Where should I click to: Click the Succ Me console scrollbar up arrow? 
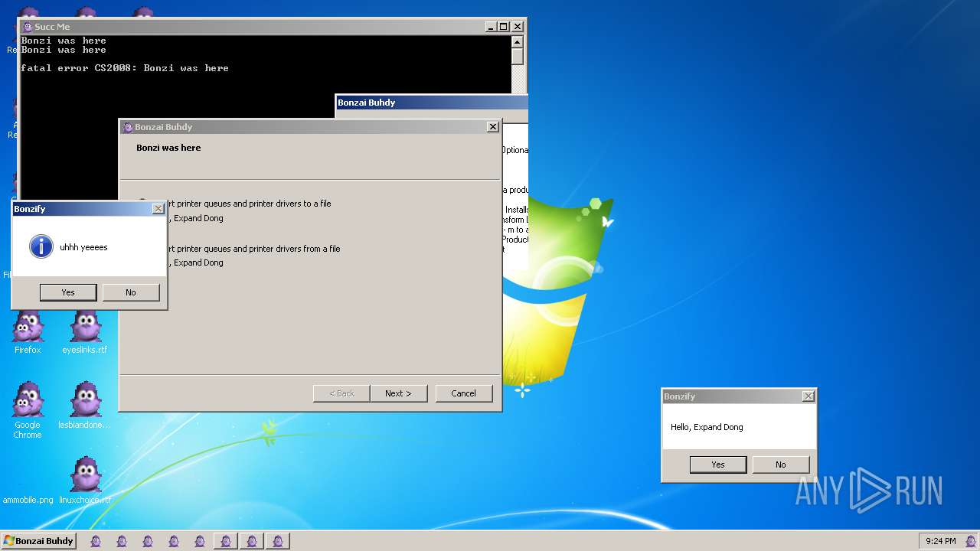[x=517, y=41]
